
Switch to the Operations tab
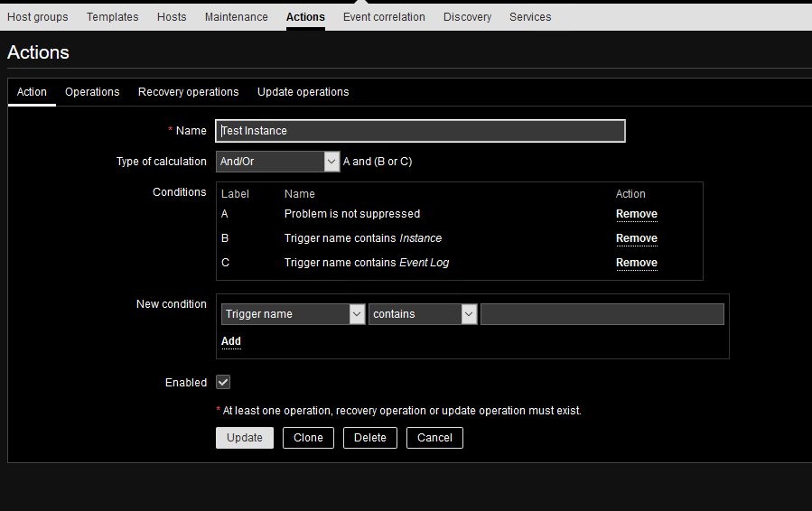coord(92,92)
